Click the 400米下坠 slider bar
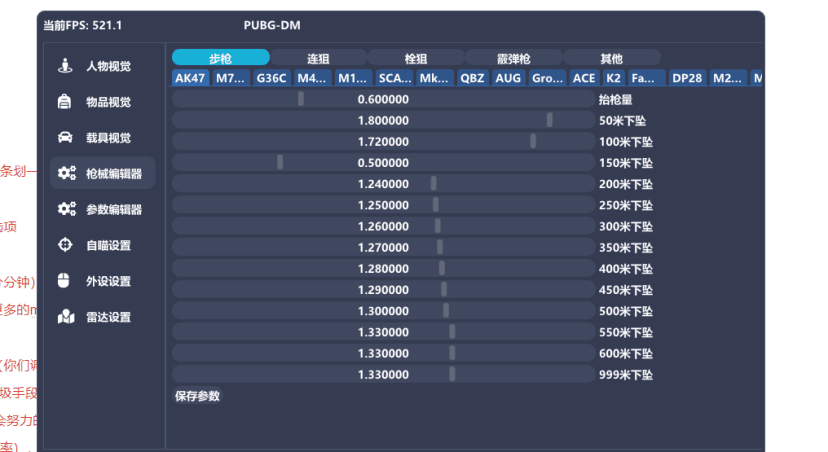This screenshot has width=828, height=452. pyautogui.click(x=383, y=268)
